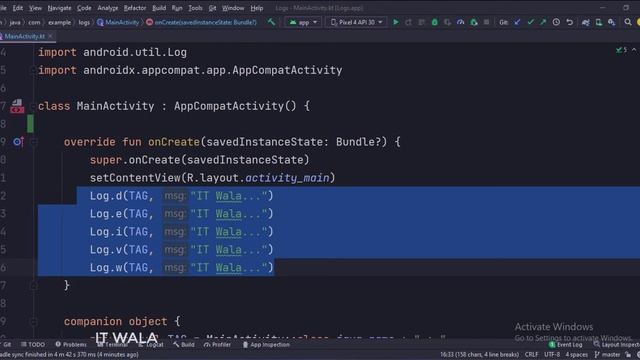Open the Build tool window

pos(184,344)
